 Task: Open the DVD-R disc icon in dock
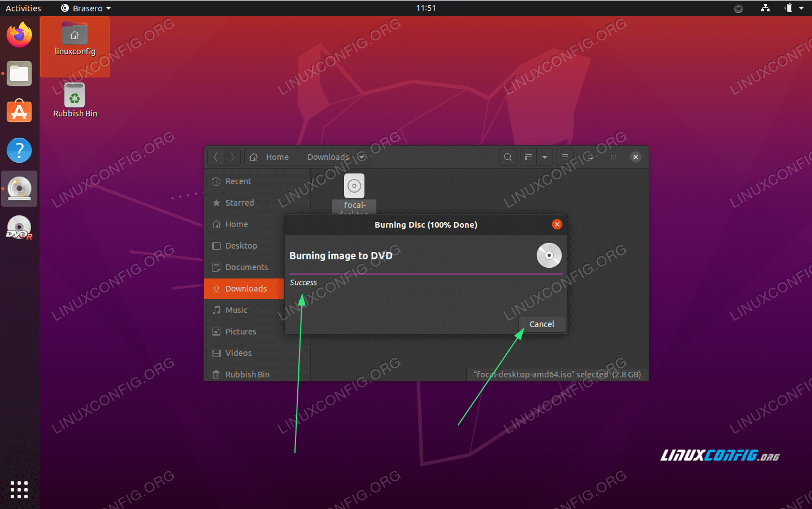pyautogui.click(x=19, y=228)
